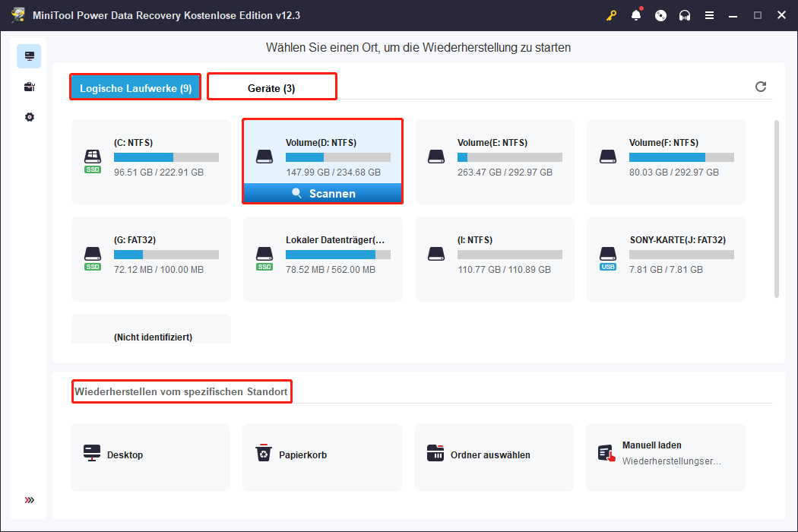Choose Ordner auswählen option
This screenshot has height=532, width=798.
click(494, 458)
